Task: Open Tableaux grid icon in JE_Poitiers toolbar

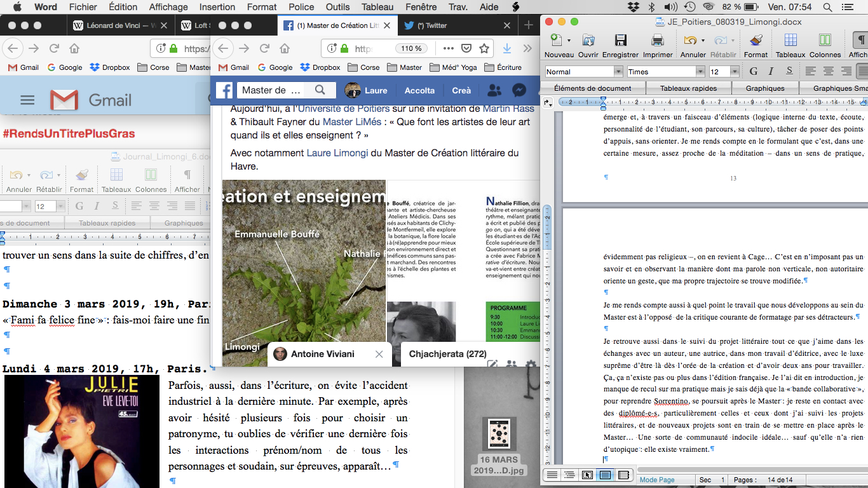Action: (x=790, y=41)
